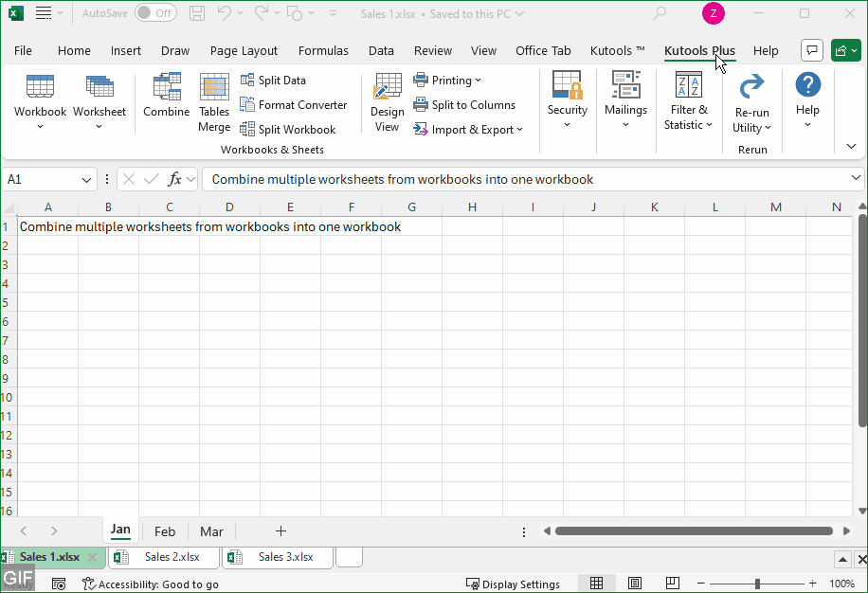Switch to Page Layout view
This screenshot has height=593, width=868.
click(634, 583)
